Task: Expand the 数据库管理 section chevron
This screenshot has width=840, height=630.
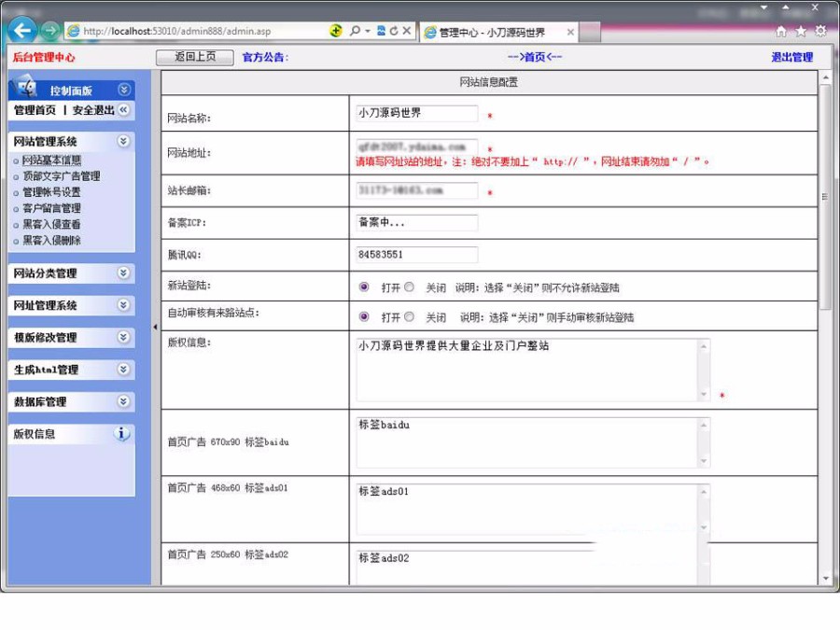Action: (x=123, y=401)
